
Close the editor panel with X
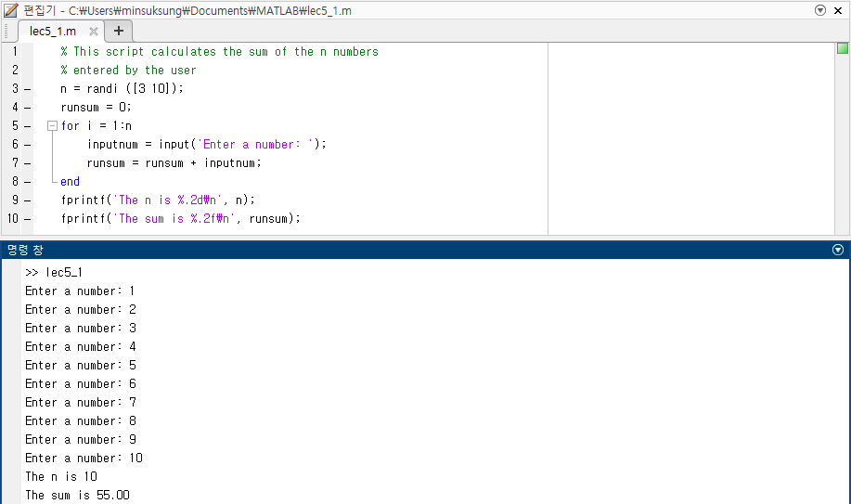(x=837, y=10)
